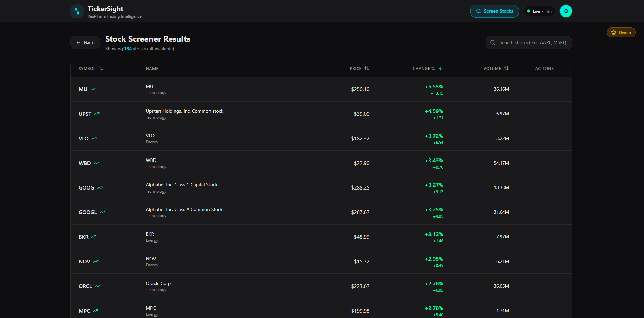The width and height of the screenshot is (644, 318).
Task: Click the Live 1m refresh indicator
Action: [x=539, y=11]
